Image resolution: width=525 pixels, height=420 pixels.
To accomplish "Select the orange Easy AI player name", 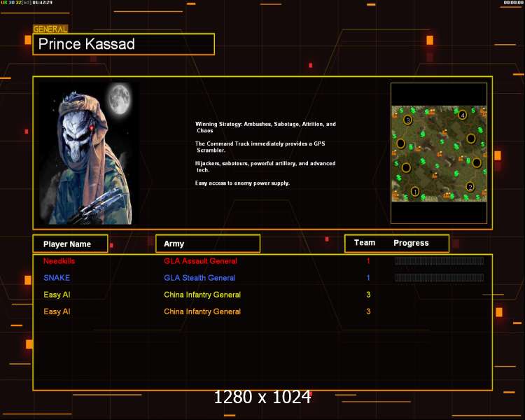I will [57, 311].
